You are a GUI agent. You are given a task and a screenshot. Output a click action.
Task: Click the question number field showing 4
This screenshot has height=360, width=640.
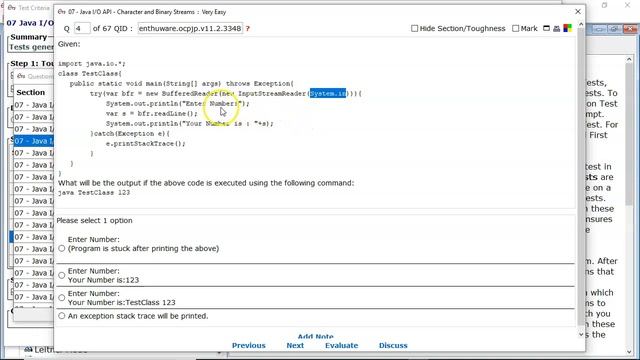pyautogui.click(x=82, y=28)
